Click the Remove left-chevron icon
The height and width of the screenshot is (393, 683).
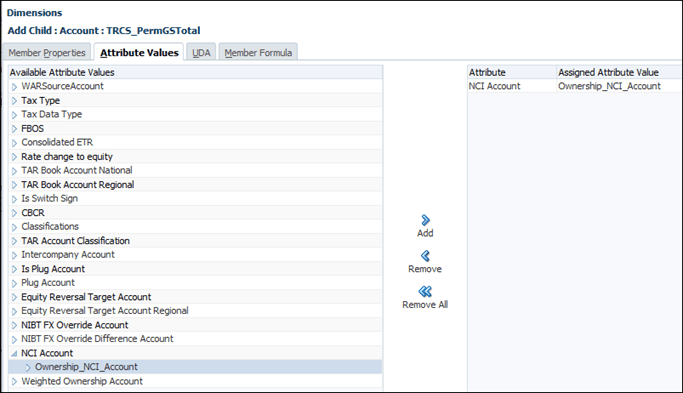[x=425, y=256]
